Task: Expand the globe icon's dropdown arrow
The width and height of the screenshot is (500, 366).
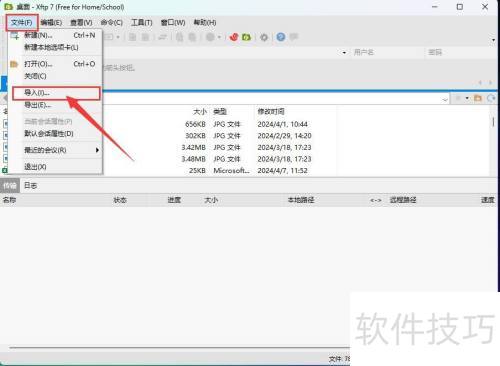Action: tap(219, 37)
